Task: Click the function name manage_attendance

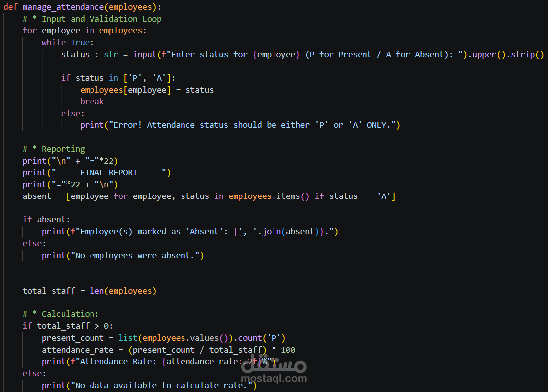Action: click(x=63, y=7)
